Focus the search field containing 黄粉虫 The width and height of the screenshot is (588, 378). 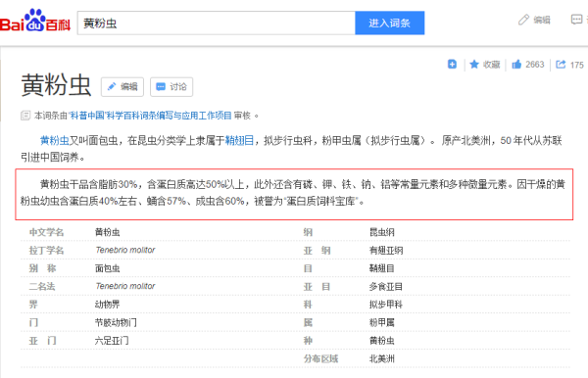click(217, 24)
